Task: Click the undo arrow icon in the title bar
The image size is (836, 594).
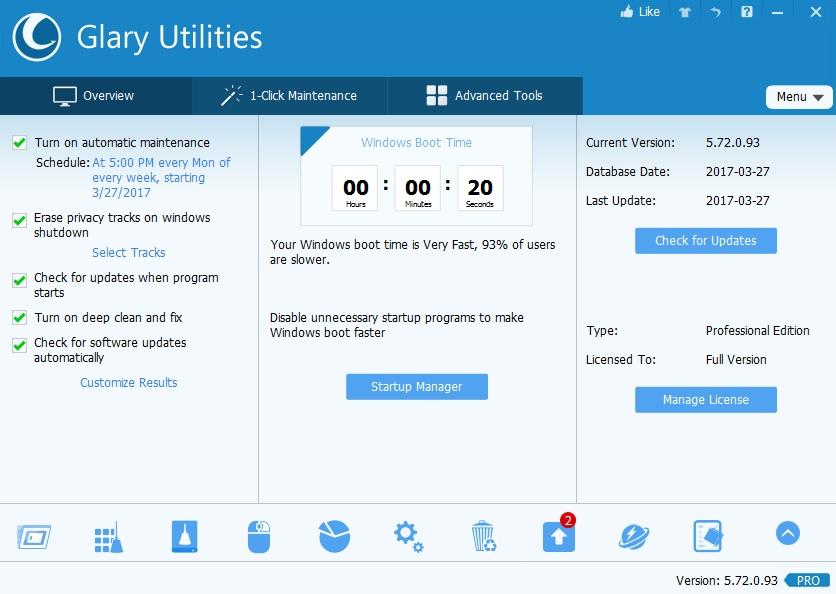Action: coord(716,12)
